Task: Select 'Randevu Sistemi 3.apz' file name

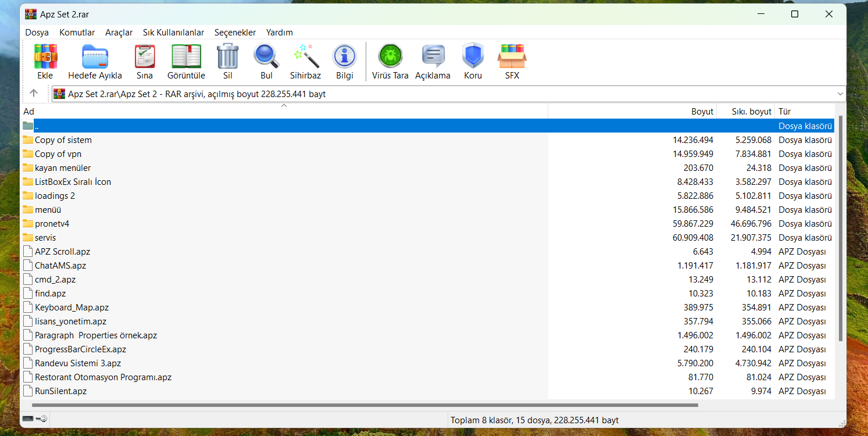Action: (78, 363)
